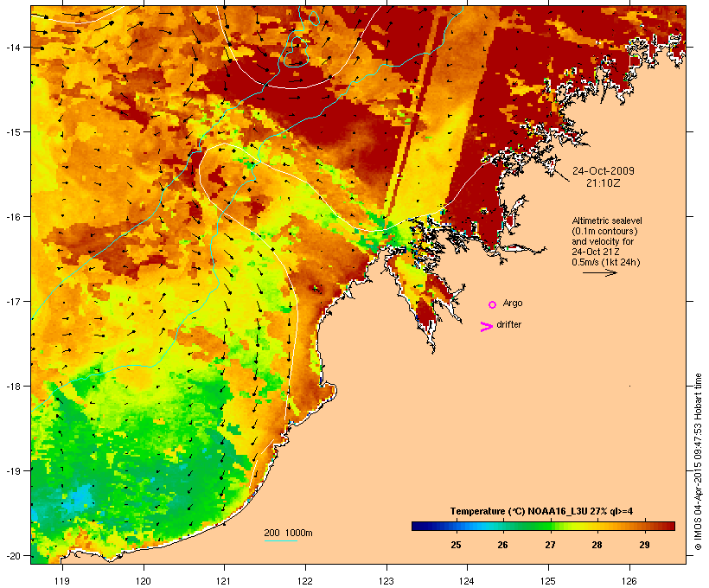The width and height of the screenshot is (709, 588).
Task: Click the (0.1m contours) text
Action: [x=604, y=231]
